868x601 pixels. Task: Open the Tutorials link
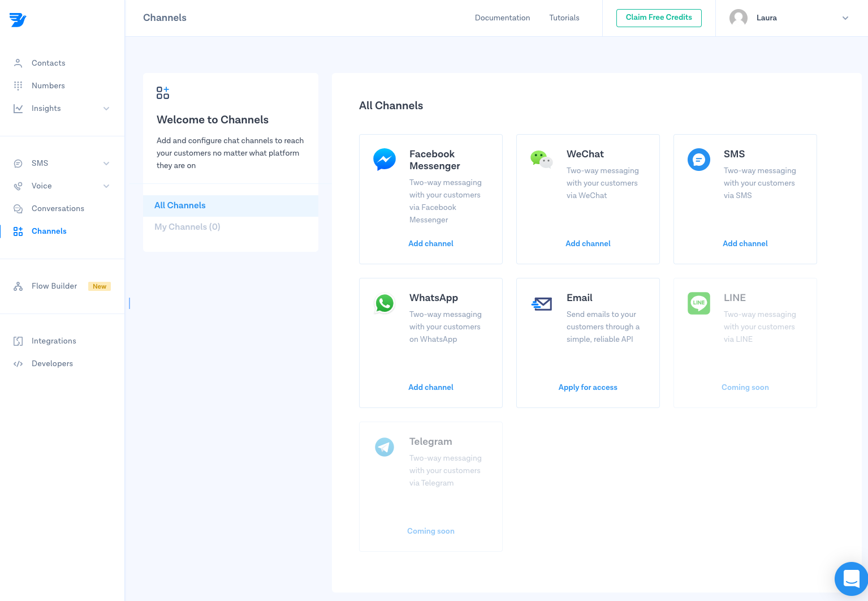tap(564, 18)
